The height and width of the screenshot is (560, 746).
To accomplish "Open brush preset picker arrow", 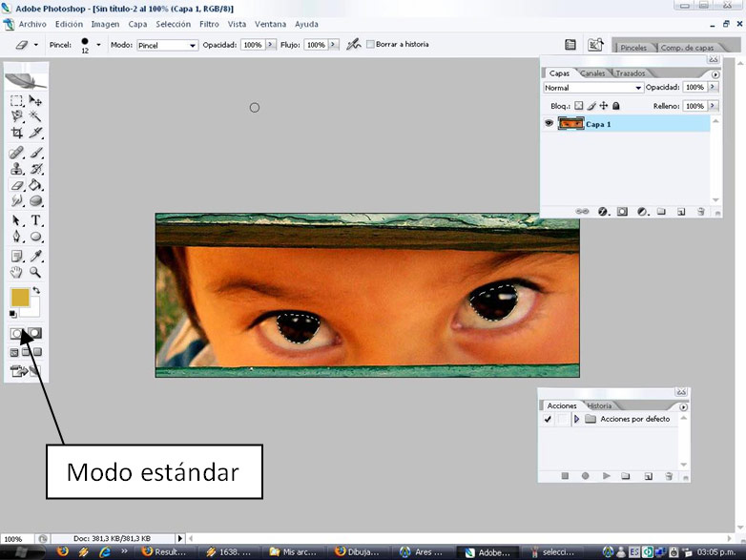I will 98,45.
